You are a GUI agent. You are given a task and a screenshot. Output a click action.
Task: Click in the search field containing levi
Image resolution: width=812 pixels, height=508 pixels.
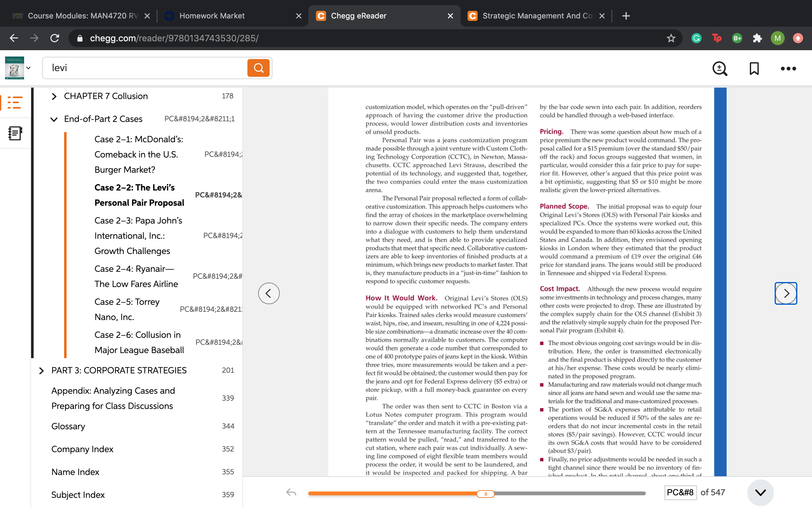coord(145,68)
